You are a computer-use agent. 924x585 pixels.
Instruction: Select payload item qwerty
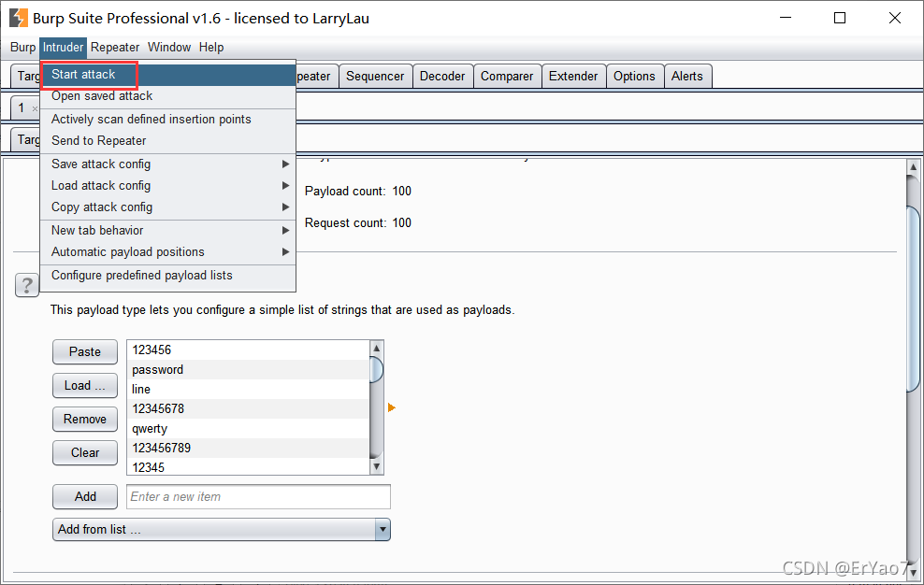tap(248, 429)
